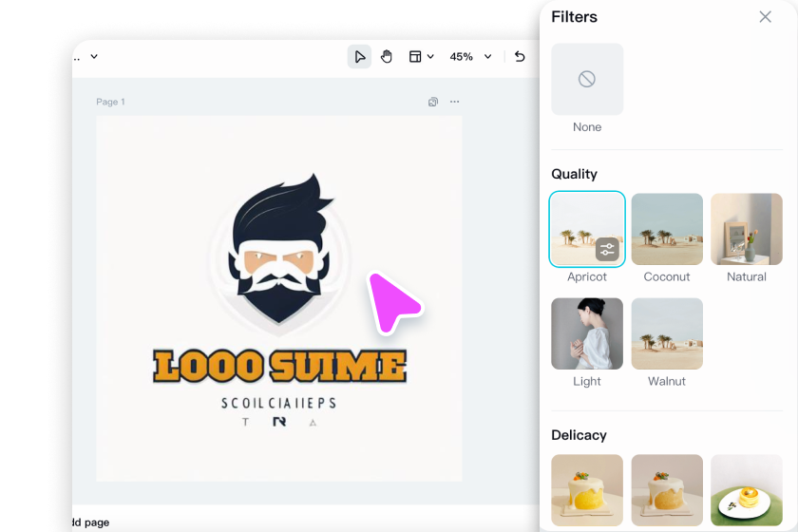Apply the Apricot filter
This screenshot has height=532, width=798.
(587, 229)
